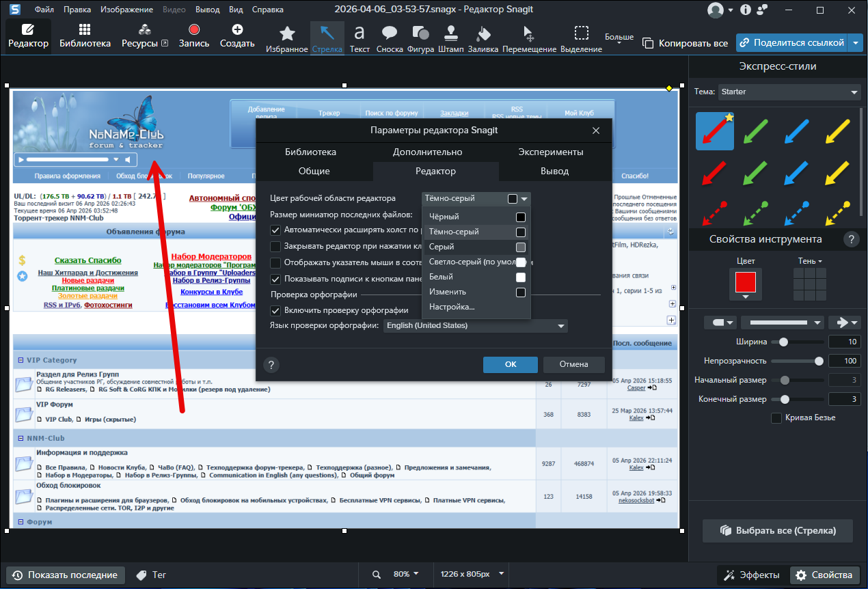This screenshot has width=868, height=589.
Task: Choose Чёрный in color list
Action: [477, 217]
